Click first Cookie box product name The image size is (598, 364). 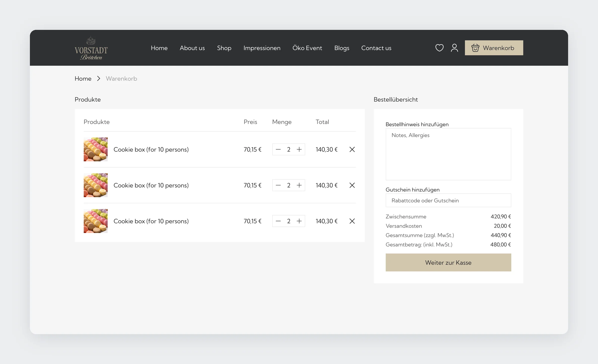[151, 150]
